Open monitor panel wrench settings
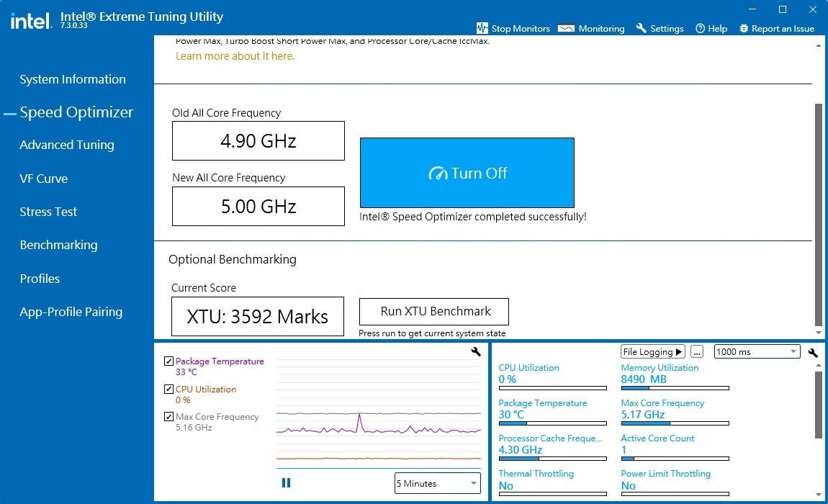The image size is (828, 504). click(x=813, y=352)
